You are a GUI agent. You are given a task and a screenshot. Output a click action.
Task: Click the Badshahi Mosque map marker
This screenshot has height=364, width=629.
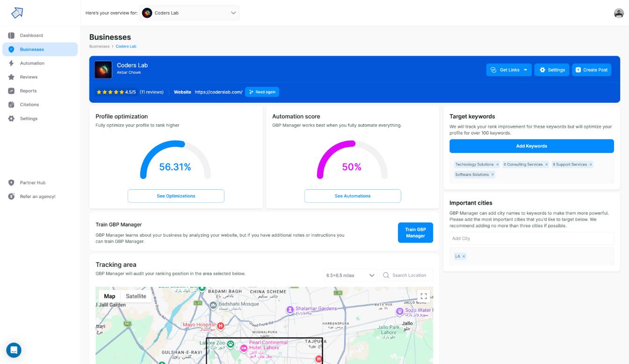tap(213, 305)
